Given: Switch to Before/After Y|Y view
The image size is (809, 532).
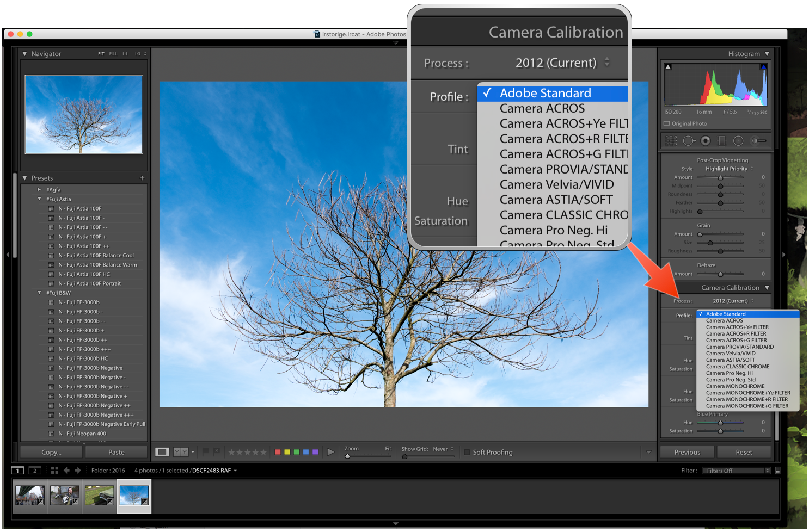Looking at the screenshot, I should pos(181,452).
